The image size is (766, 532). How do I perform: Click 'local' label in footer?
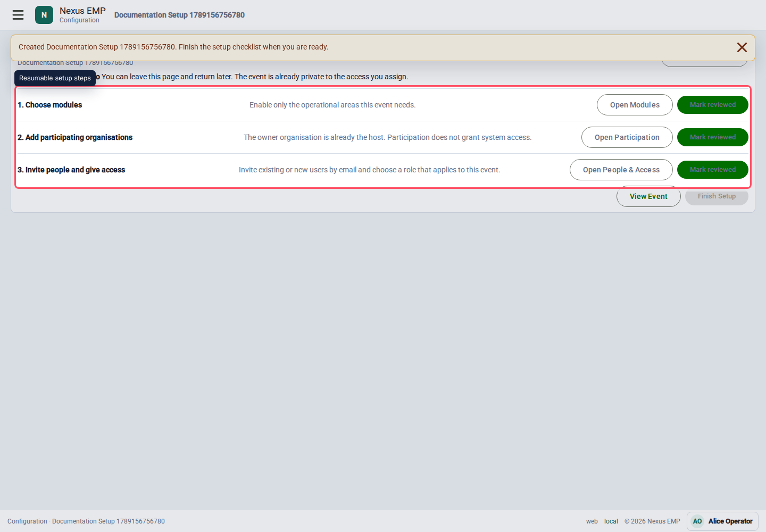click(611, 521)
